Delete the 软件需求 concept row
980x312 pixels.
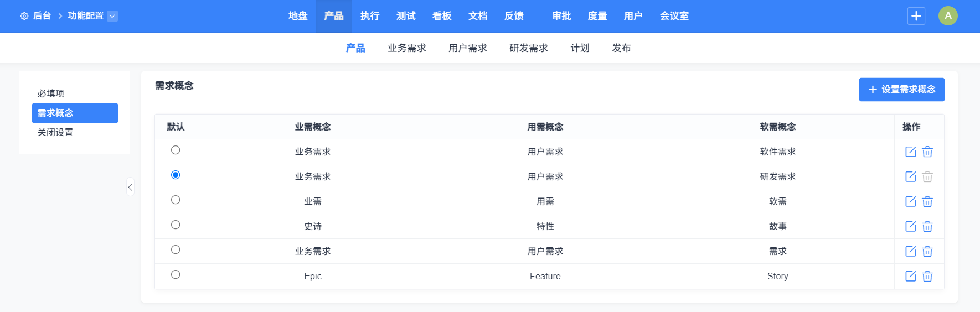[x=927, y=152]
